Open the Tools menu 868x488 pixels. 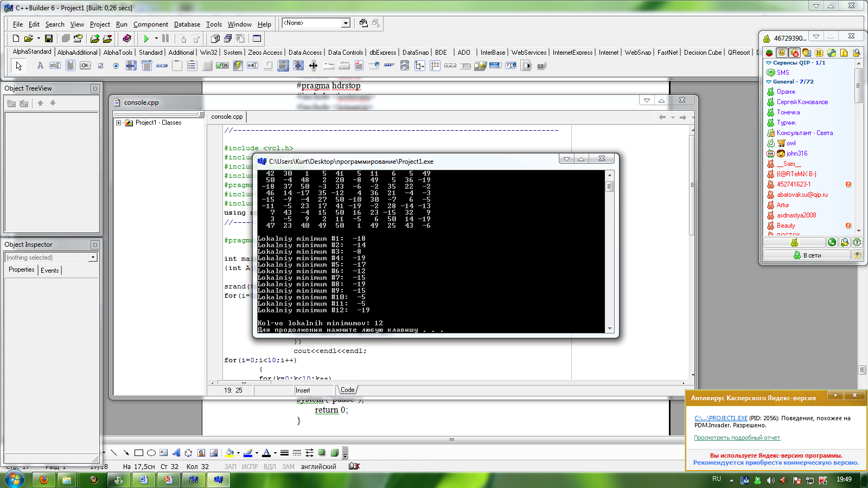tap(214, 24)
